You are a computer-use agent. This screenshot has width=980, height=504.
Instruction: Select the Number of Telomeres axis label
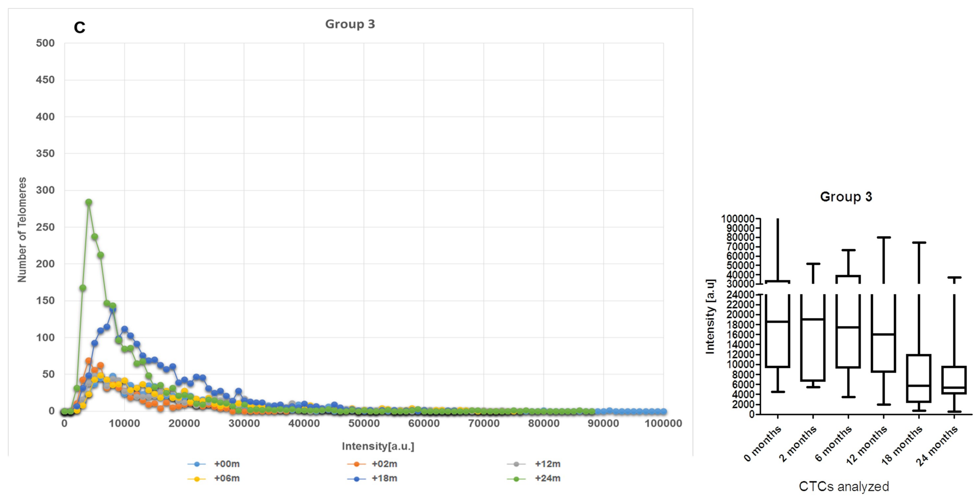point(22,229)
